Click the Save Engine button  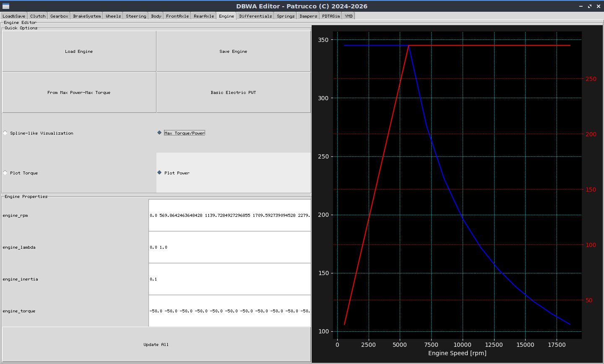[x=233, y=51]
